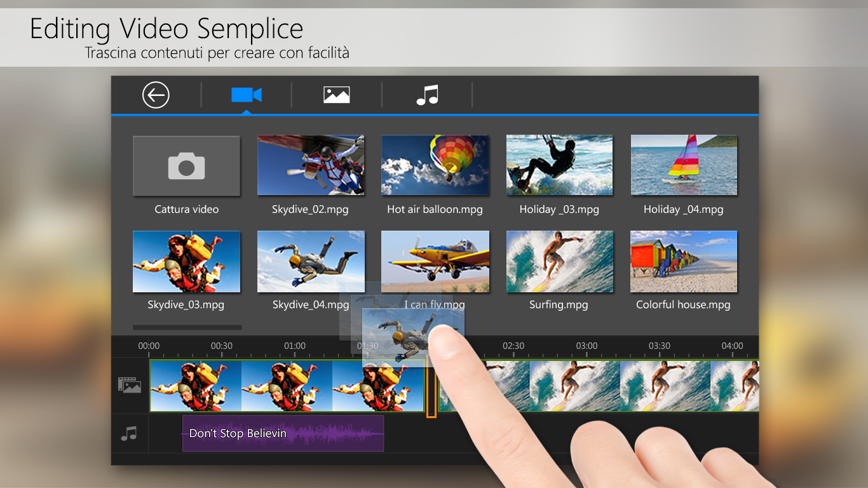Click the 01:00 mark on the ruler

click(295, 346)
